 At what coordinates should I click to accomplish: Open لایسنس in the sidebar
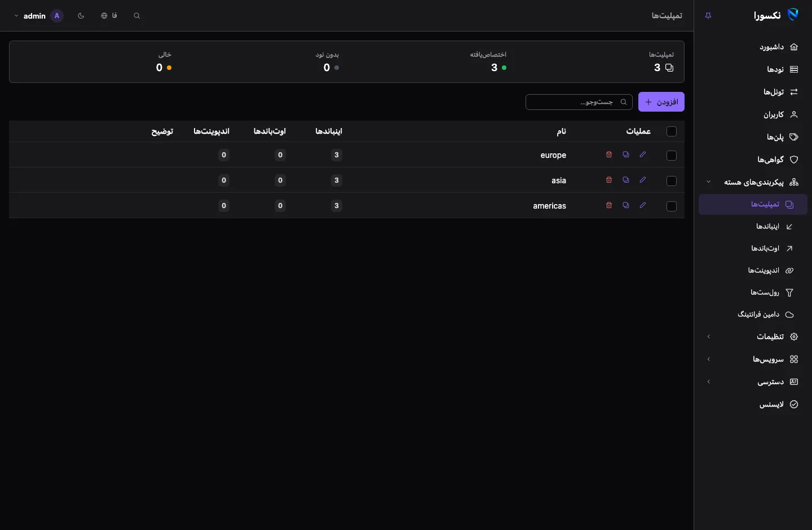click(x=753, y=404)
